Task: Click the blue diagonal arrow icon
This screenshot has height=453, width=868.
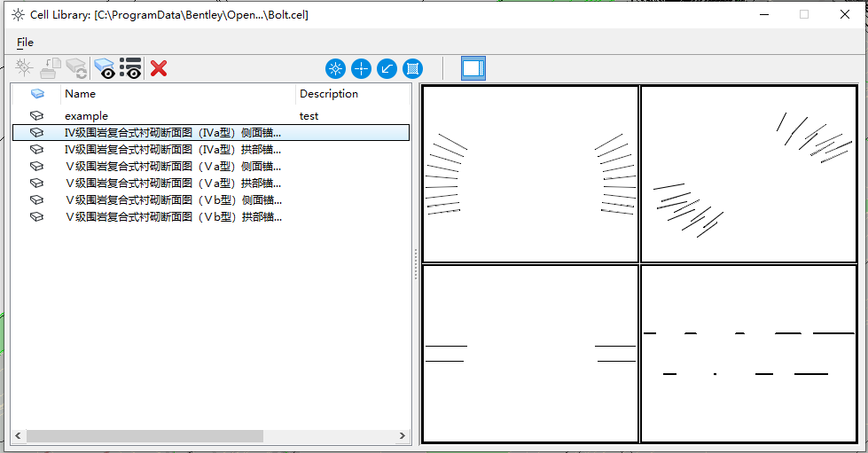Action: click(x=387, y=68)
